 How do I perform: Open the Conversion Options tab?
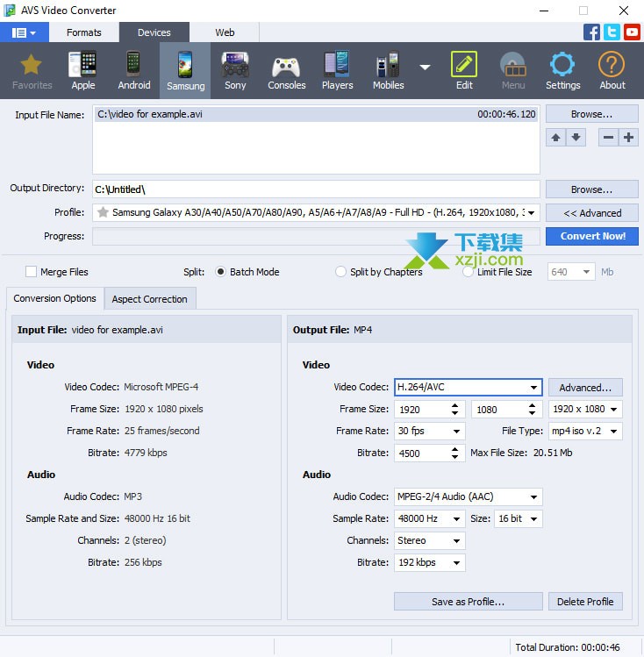tap(55, 298)
